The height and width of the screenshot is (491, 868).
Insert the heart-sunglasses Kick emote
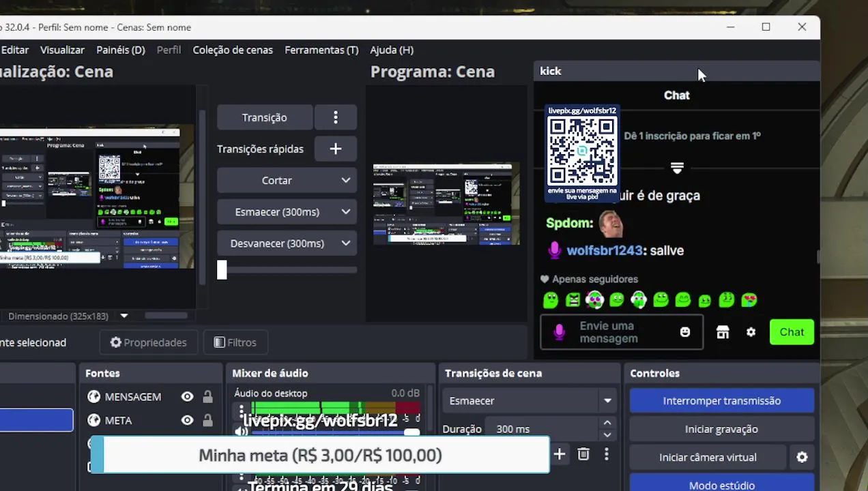pos(749,299)
